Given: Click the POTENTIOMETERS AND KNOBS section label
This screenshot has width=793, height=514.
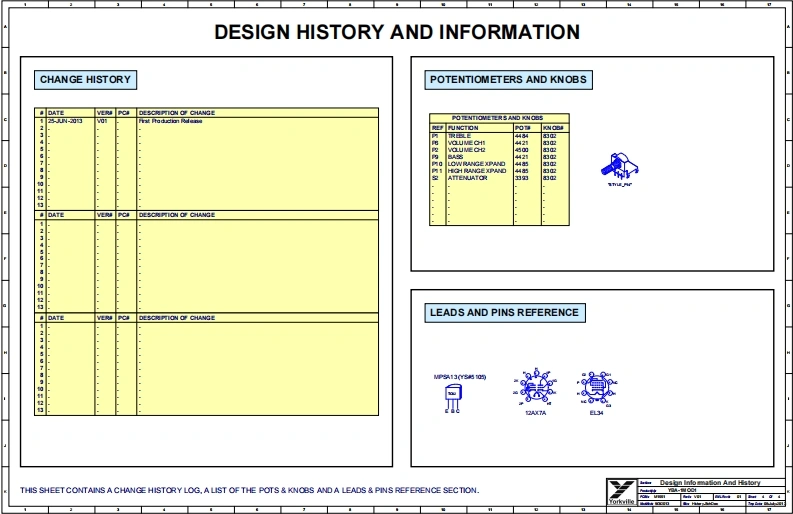Looking at the screenshot, I should (x=507, y=80).
